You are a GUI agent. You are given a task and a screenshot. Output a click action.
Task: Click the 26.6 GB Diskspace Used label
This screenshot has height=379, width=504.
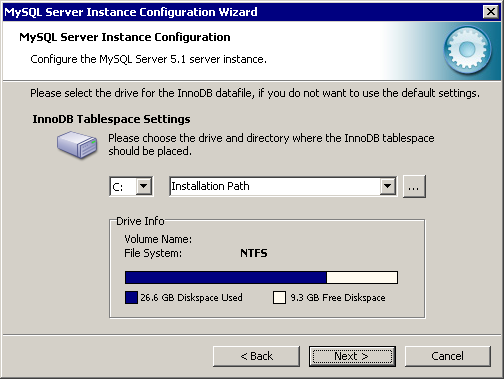click(x=191, y=297)
